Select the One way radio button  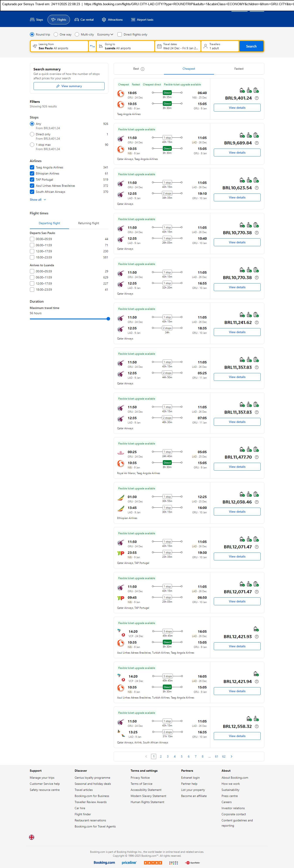pyautogui.click(x=56, y=34)
